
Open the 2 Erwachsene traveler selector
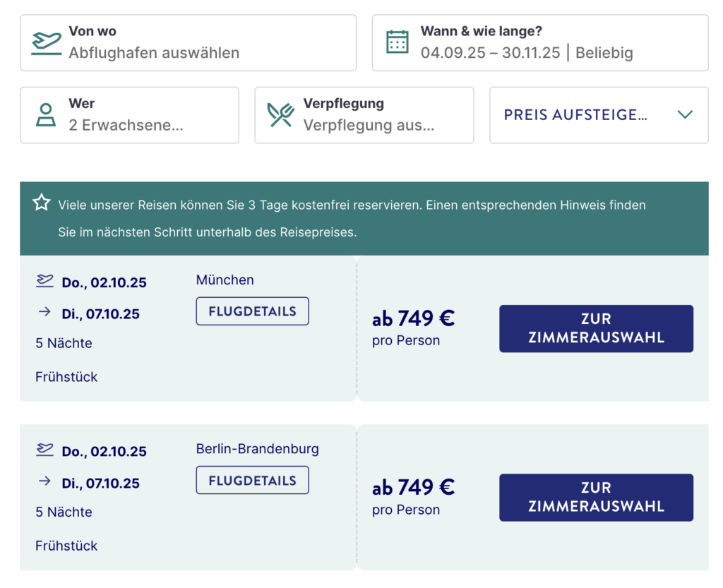click(130, 115)
